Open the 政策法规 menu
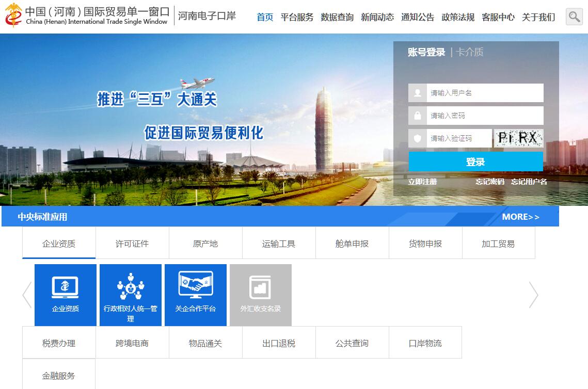 (458, 17)
